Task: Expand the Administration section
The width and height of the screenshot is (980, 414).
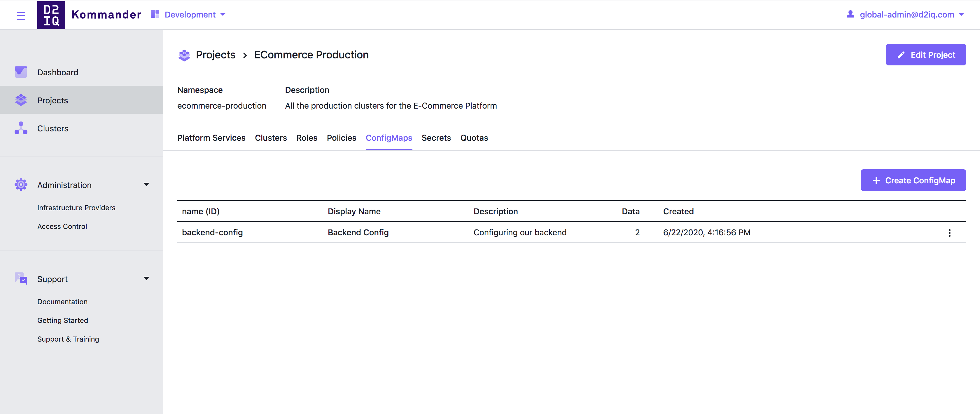Action: coord(145,185)
